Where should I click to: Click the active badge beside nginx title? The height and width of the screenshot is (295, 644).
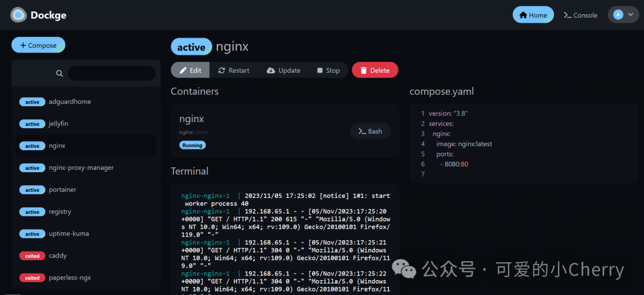191,46
